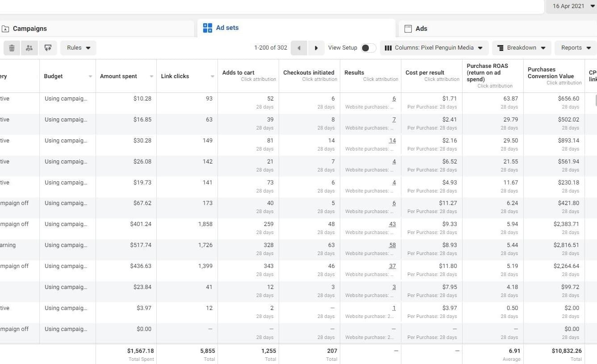
Task: Expand the Breakdown dropdown
Action: [x=521, y=48]
